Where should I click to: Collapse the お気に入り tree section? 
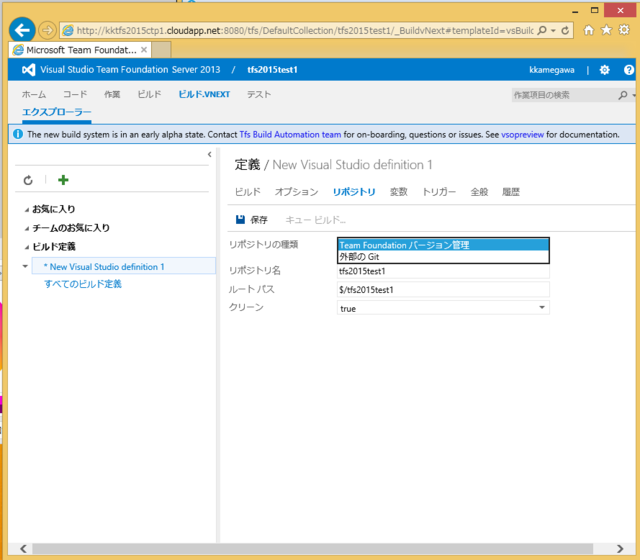[x=27, y=210]
